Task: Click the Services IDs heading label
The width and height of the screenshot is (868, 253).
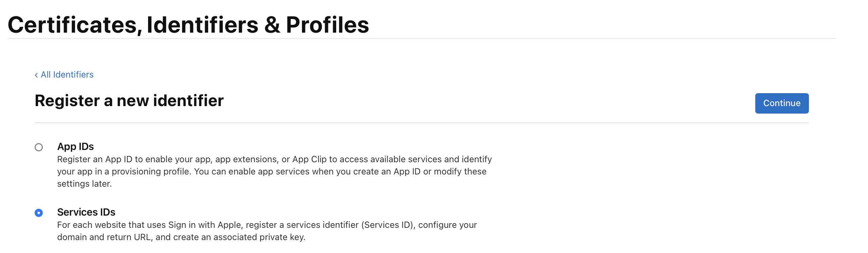Action: (86, 212)
